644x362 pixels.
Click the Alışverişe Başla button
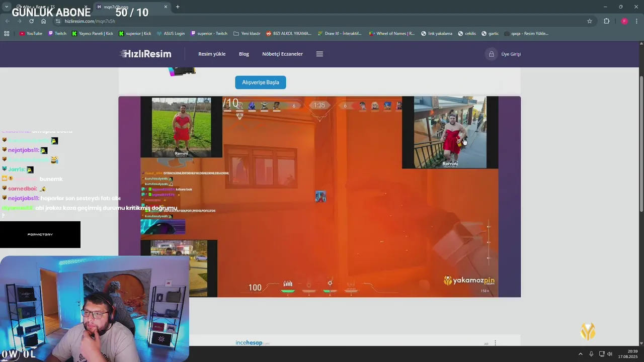coord(261,82)
